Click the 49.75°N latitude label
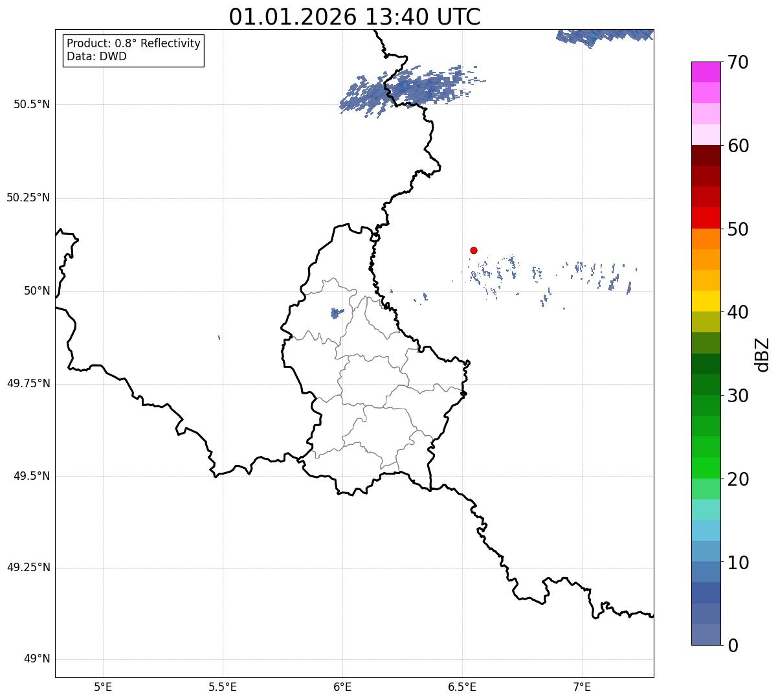This screenshot has height=700, width=778. (28, 383)
